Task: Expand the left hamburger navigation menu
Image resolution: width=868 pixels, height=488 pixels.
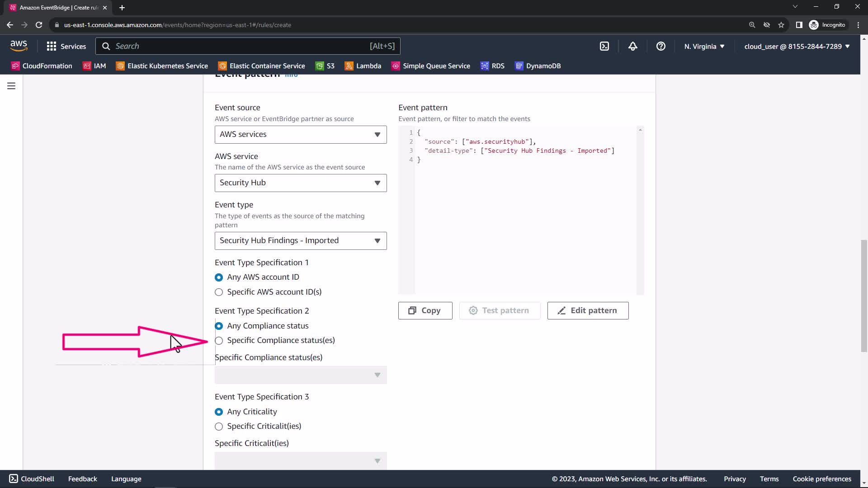Action: (11, 86)
